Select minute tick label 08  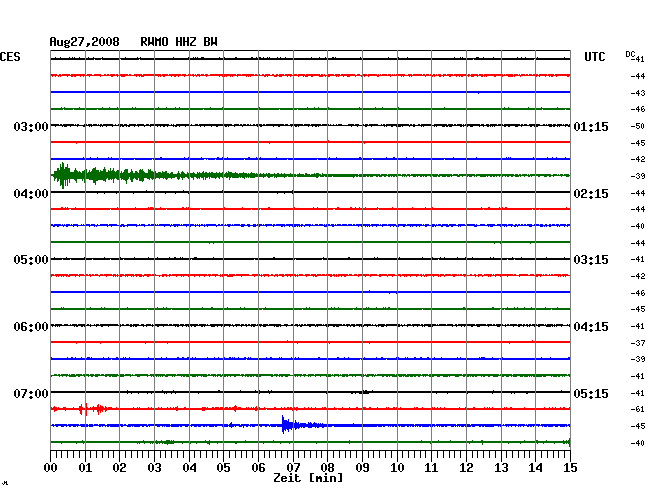coord(327,467)
